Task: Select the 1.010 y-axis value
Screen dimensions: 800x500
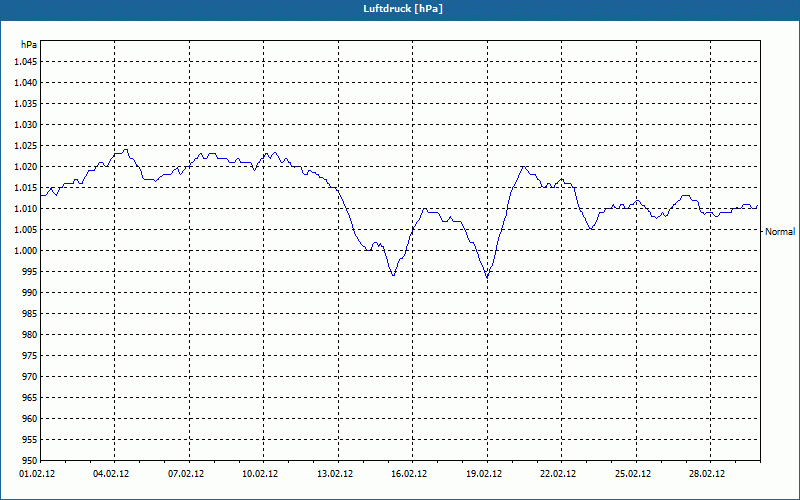Action: 27,209
